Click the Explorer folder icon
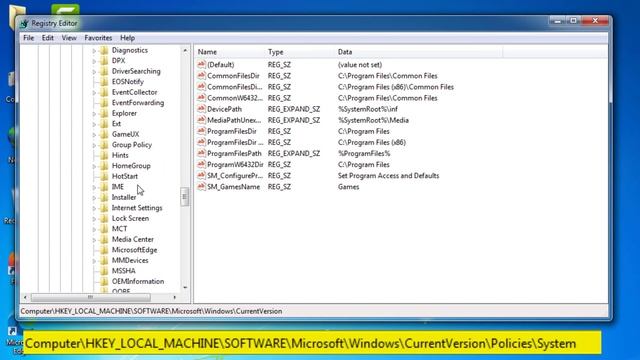The width and height of the screenshot is (640, 360). click(104, 113)
